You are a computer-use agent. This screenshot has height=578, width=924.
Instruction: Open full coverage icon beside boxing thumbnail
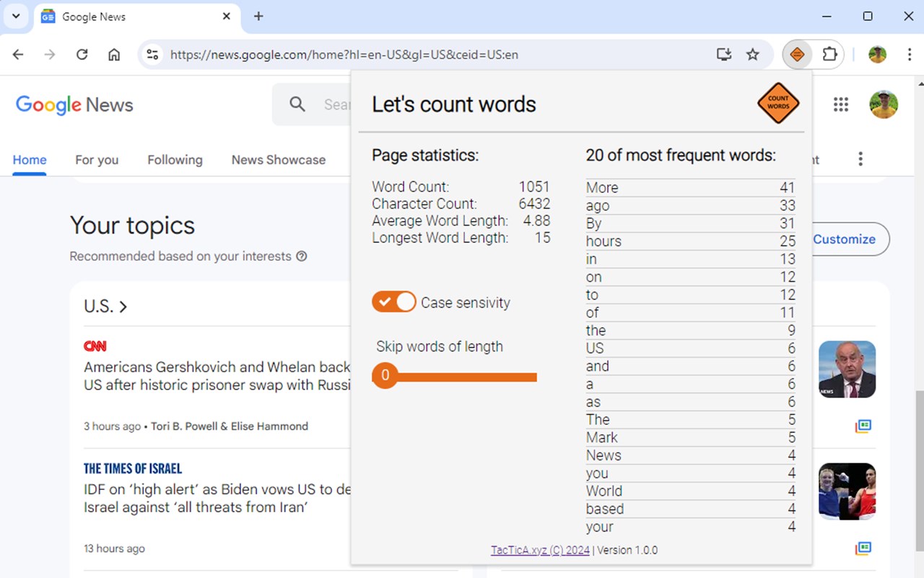pyautogui.click(x=863, y=548)
